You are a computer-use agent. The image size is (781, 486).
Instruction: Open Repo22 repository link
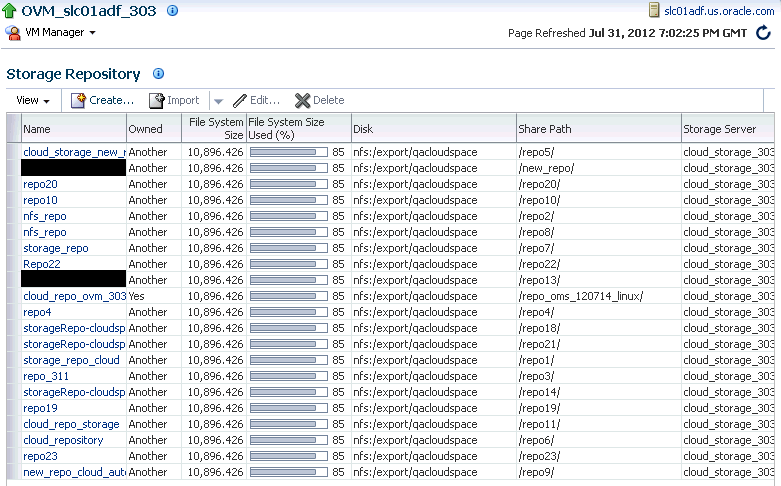click(x=42, y=264)
